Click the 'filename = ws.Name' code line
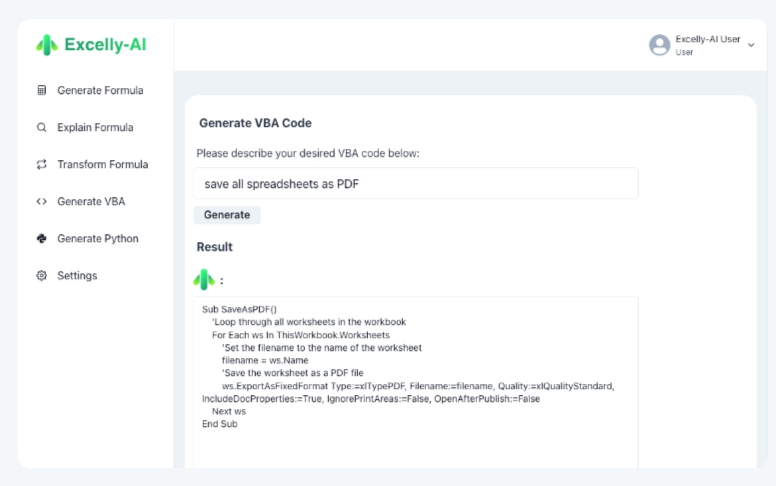 pyautogui.click(x=265, y=360)
